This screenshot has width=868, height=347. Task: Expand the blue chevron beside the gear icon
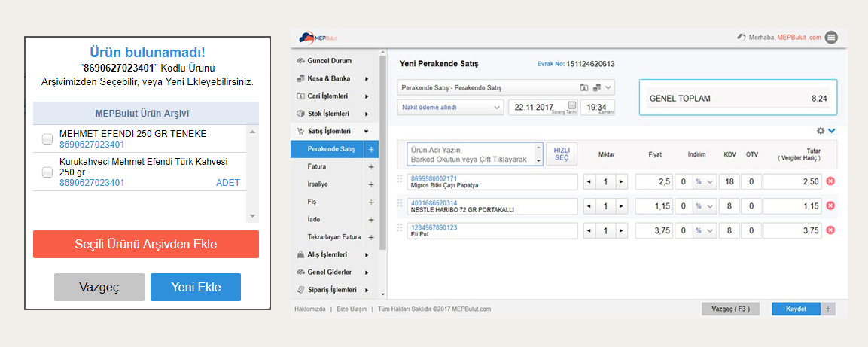[831, 131]
